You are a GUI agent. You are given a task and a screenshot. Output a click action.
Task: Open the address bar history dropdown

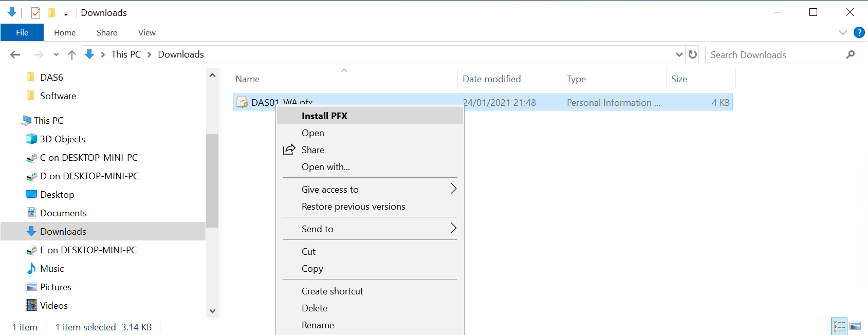[679, 54]
